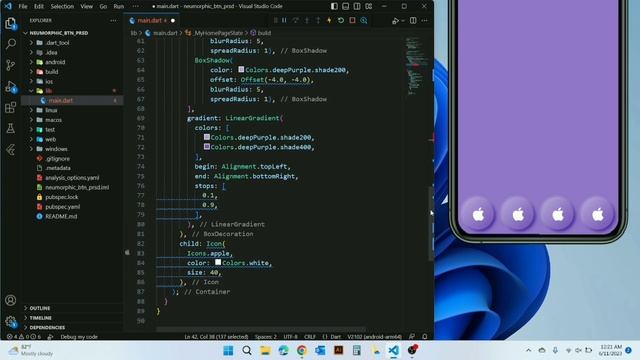Open editor More Actions ellipsis
640x360 pixels.
(x=424, y=20)
